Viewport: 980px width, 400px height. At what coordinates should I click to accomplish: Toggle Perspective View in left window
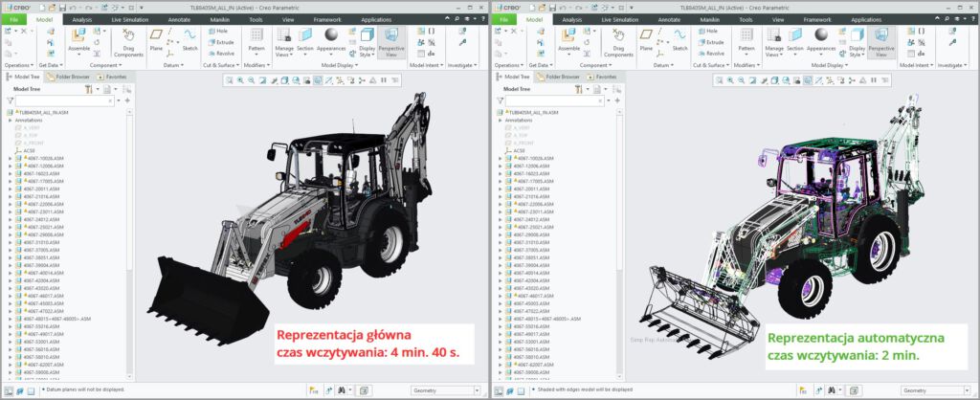[391, 42]
